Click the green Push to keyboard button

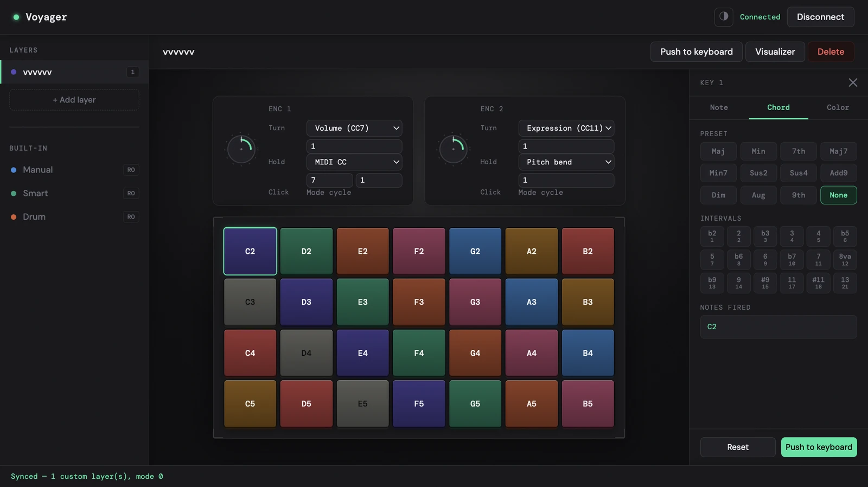point(819,447)
